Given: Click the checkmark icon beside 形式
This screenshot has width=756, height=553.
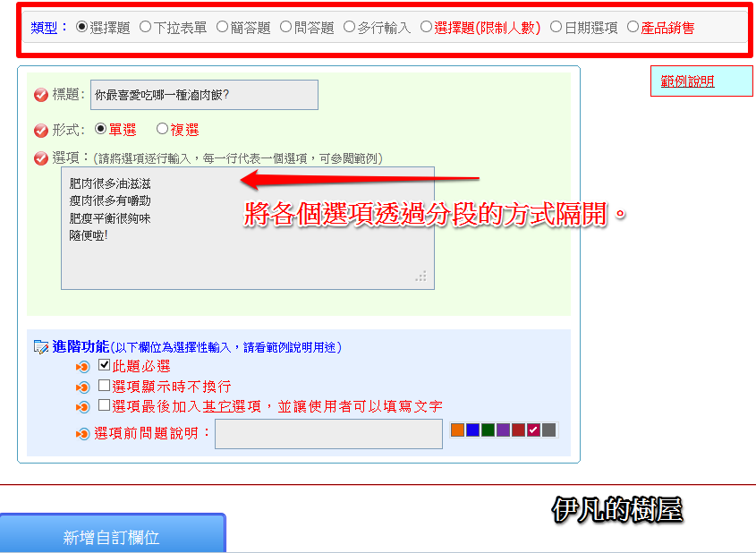Looking at the screenshot, I should pos(41,130).
